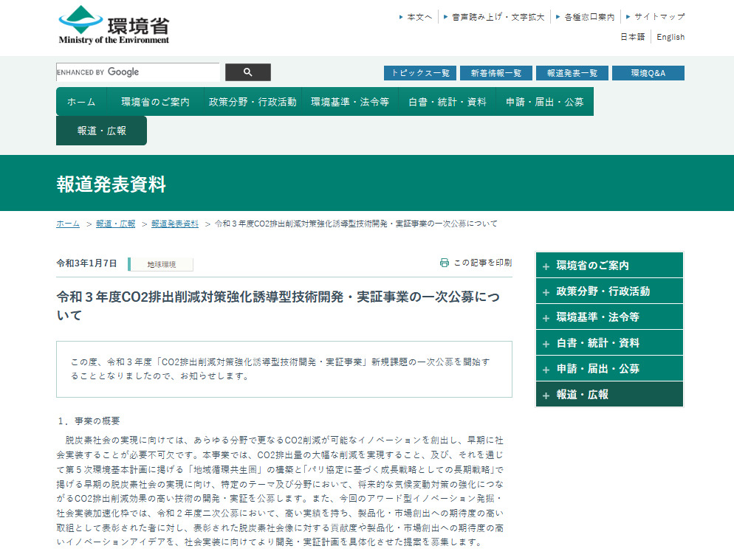Click the 音声読み上げ・文字拡大 link
The width and height of the screenshot is (734, 560).
coord(498,16)
